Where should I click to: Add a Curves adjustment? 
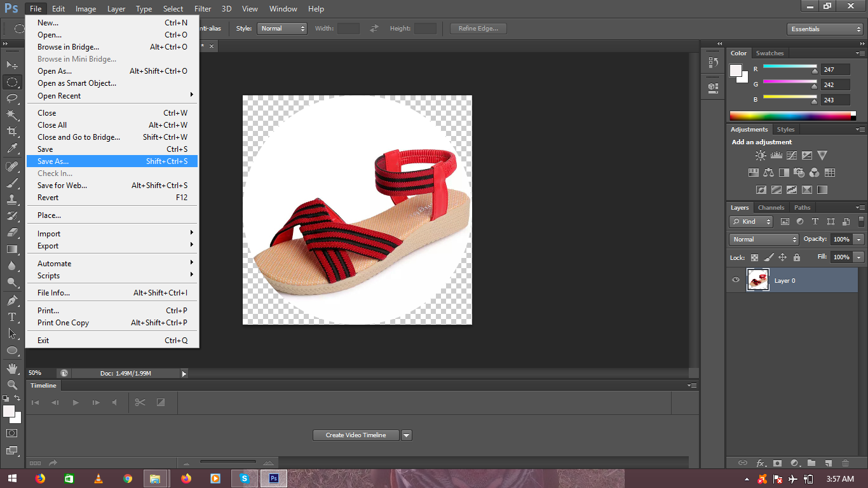click(791, 155)
